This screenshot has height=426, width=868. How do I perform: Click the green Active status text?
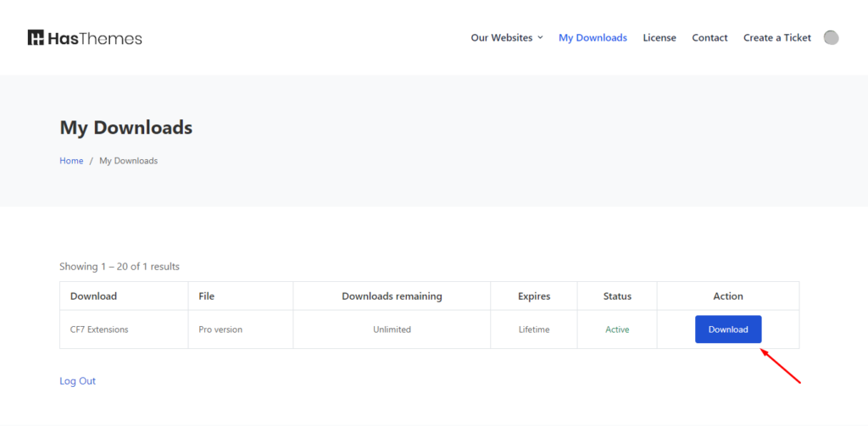pyautogui.click(x=617, y=329)
